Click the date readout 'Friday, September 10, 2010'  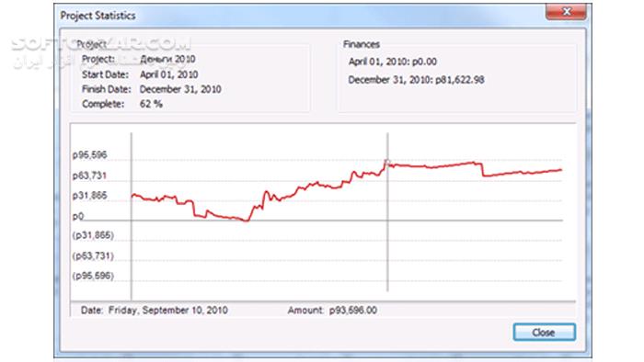(x=168, y=311)
